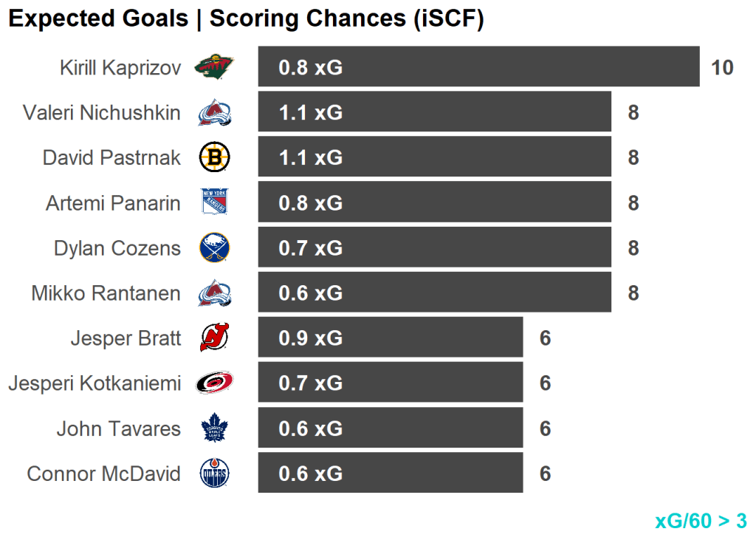756x540 pixels.
Task: Click the Toronto Maple Leafs logo
Action: [214, 428]
